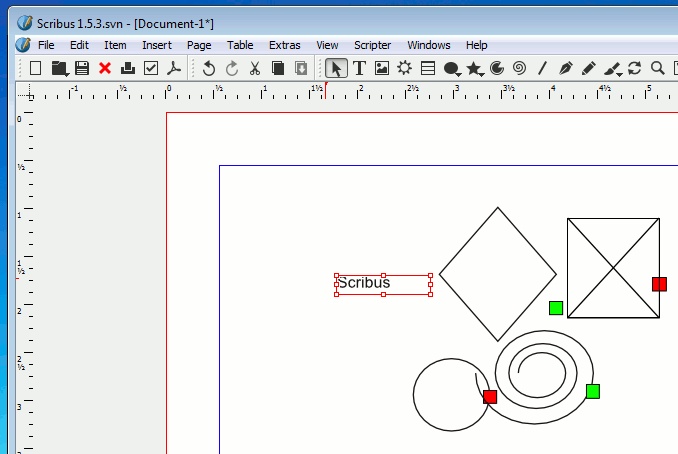The height and width of the screenshot is (454, 678).
Task: Select the Line drawing tool
Action: tap(542, 68)
